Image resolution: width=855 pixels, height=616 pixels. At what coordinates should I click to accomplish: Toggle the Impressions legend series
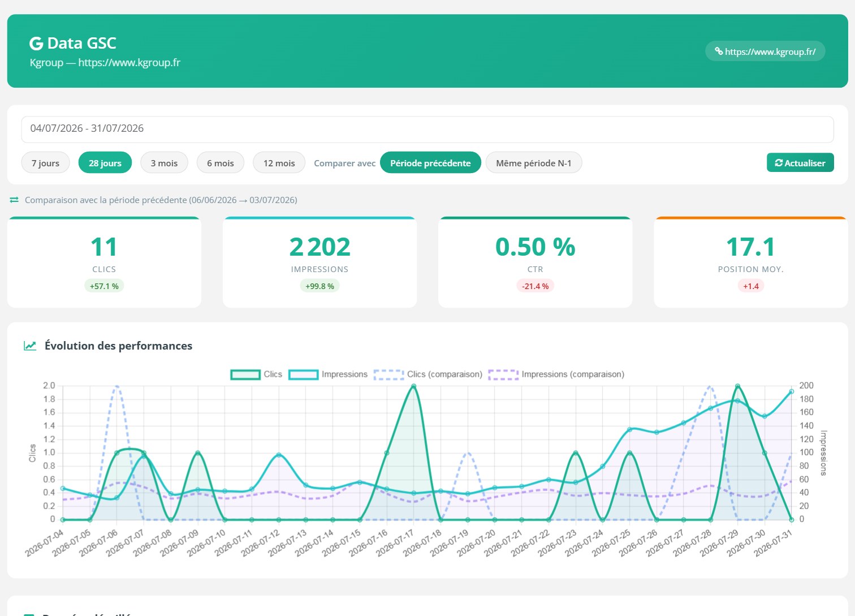[328, 374]
